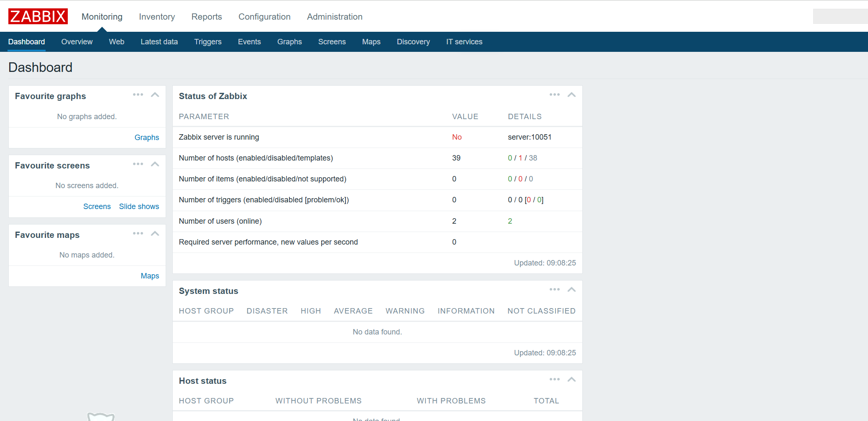The width and height of the screenshot is (868, 421).
Task: Collapse the Host status widget
Action: point(571,380)
